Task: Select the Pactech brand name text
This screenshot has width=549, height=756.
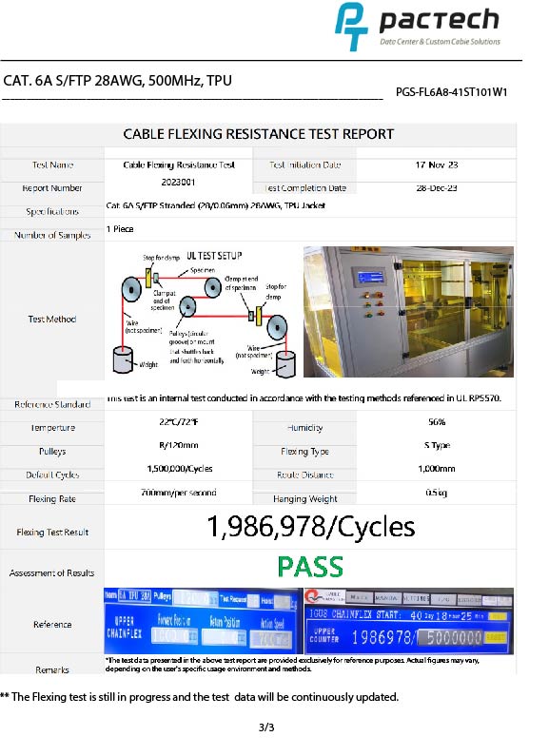Action: [439, 20]
